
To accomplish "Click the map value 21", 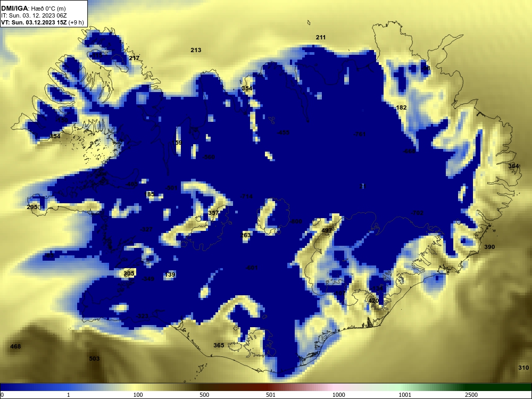I will coord(363,186).
